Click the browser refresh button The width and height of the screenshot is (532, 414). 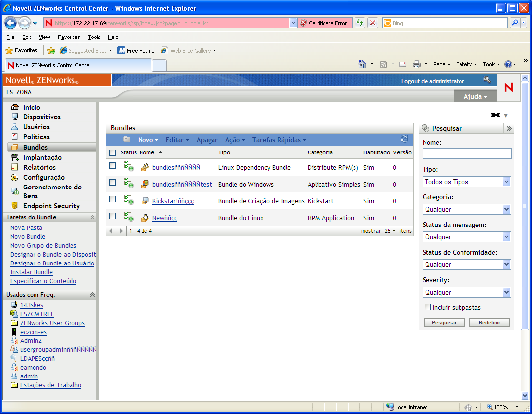click(x=359, y=23)
